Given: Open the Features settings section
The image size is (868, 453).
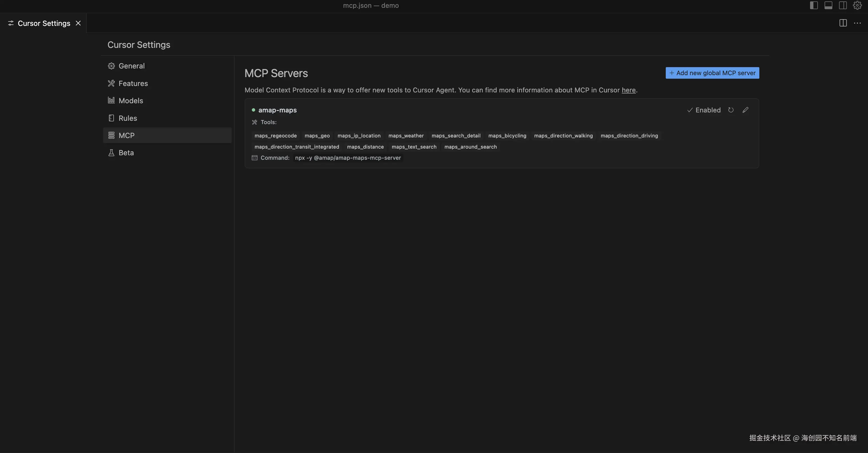Looking at the screenshot, I should (x=167, y=83).
